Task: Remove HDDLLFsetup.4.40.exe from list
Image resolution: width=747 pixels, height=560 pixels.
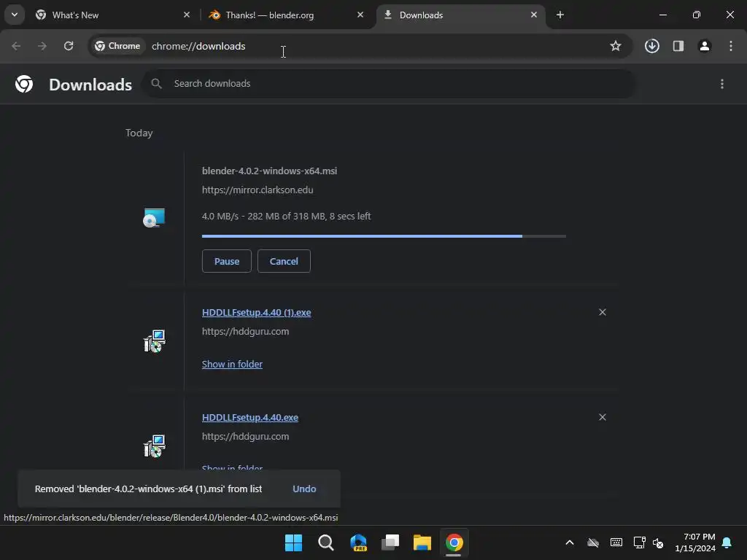Action: [603, 417]
